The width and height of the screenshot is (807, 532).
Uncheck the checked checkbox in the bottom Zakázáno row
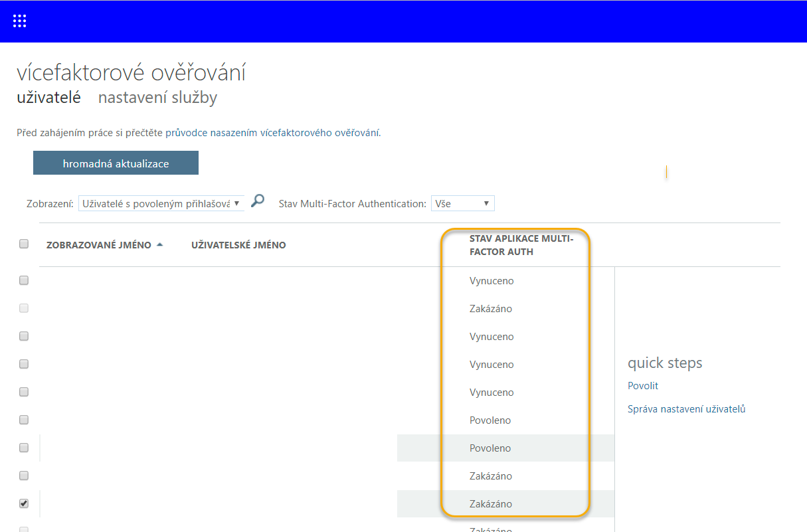(24, 503)
